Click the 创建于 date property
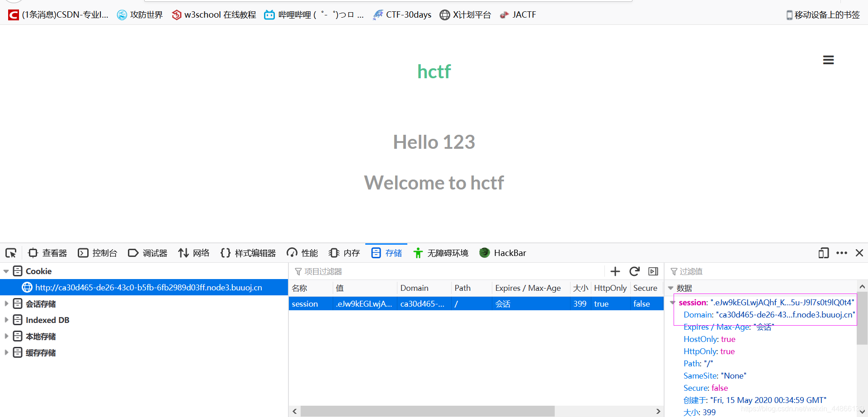The image size is (868, 417). tap(755, 400)
